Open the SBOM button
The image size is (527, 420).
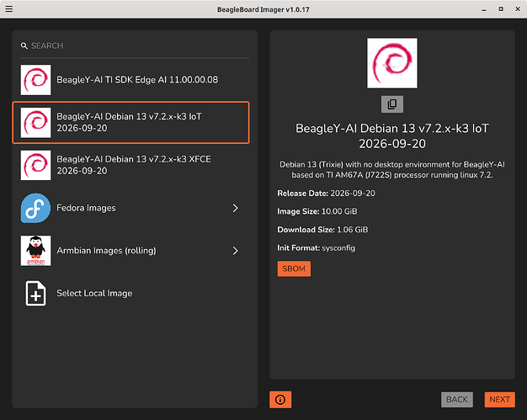pyautogui.click(x=294, y=268)
